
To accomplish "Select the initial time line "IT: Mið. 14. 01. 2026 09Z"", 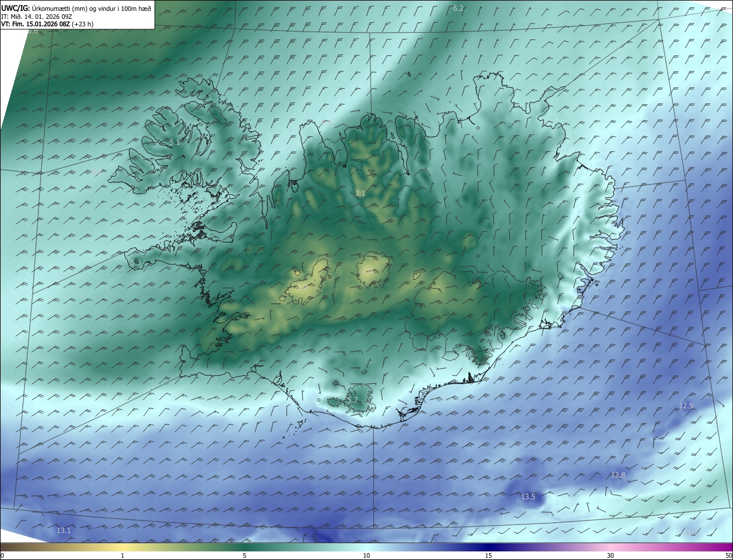I will pyautogui.click(x=36, y=17).
